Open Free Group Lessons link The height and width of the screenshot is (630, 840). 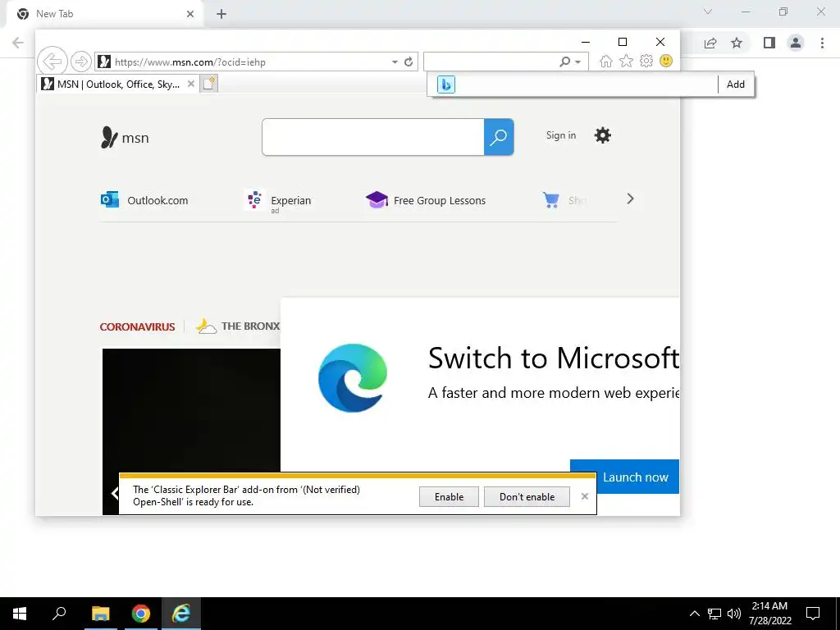click(426, 200)
